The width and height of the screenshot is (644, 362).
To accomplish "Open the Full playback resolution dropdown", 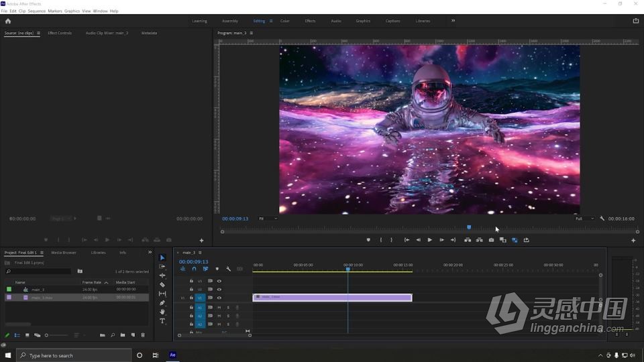I will (x=584, y=219).
